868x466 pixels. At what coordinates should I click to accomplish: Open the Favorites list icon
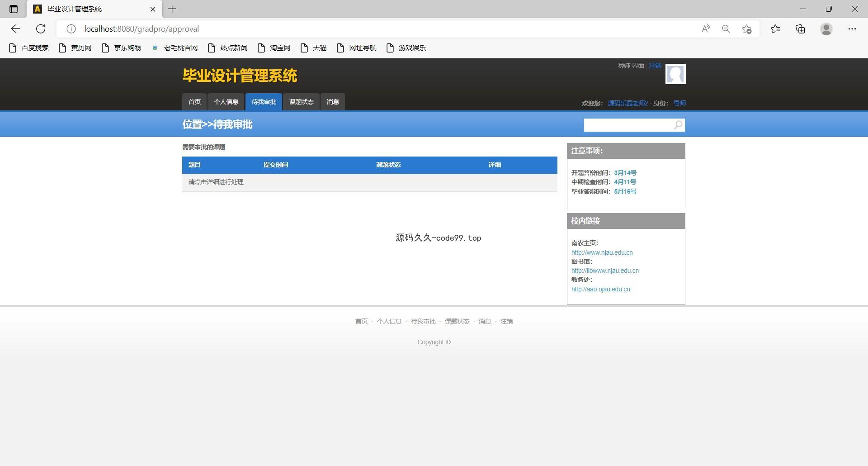click(x=775, y=29)
